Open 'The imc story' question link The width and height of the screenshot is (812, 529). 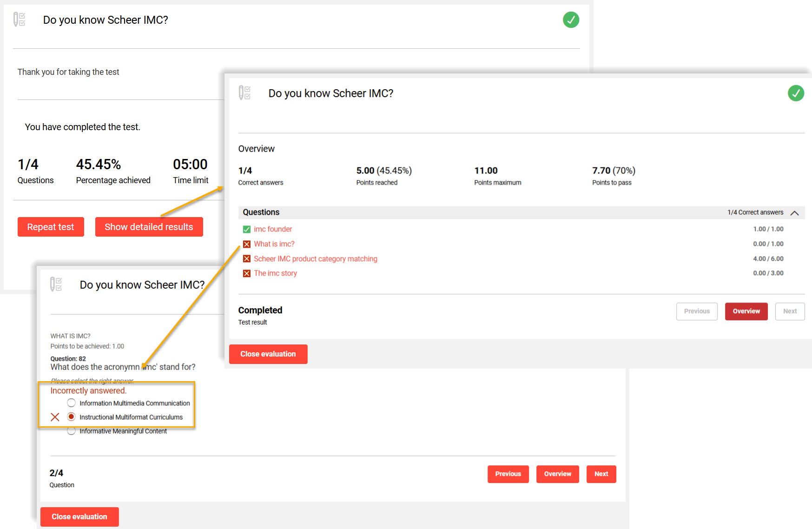pyautogui.click(x=275, y=273)
